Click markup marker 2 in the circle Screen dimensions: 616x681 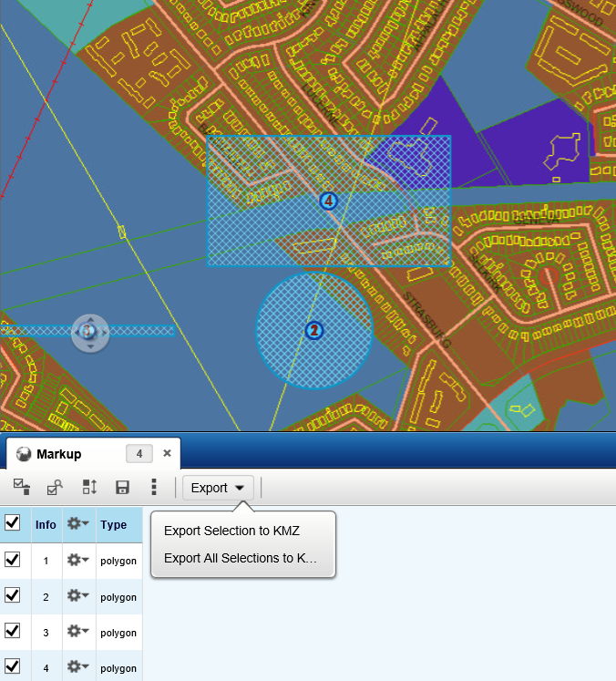[x=314, y=330]
